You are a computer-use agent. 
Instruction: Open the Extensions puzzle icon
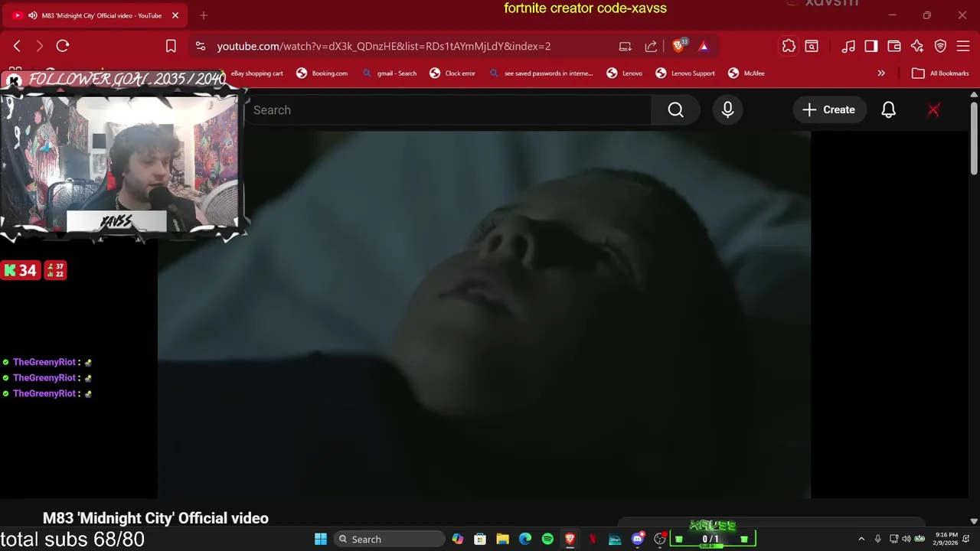pyautogui.click(x=789, y=46)
